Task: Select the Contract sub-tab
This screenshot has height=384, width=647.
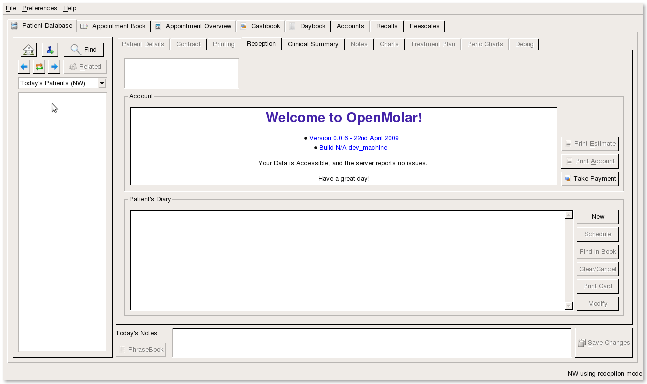Action: click(188, 44)
